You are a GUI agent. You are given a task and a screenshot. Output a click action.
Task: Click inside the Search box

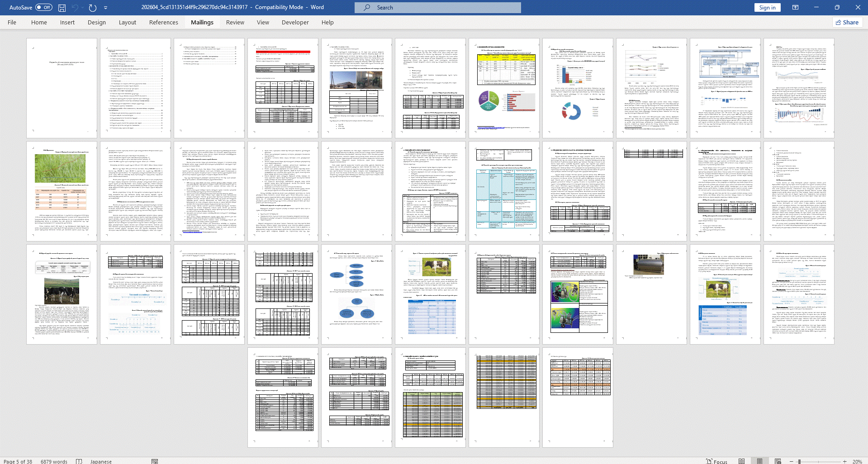pos(437,8)
